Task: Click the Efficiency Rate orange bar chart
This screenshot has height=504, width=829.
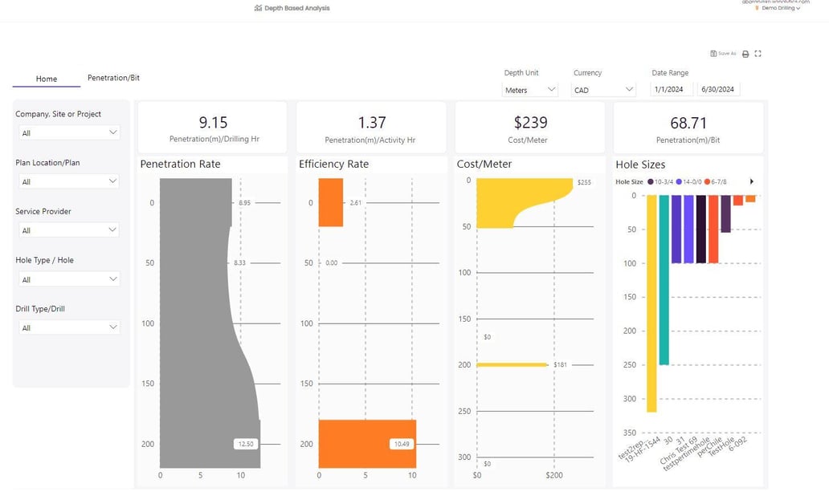Action: 370,443
